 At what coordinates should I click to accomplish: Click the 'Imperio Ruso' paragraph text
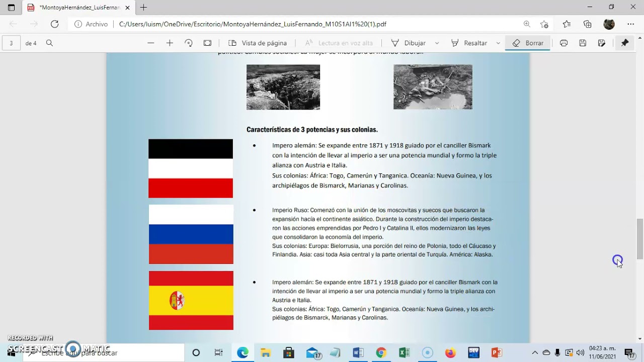[384, 232]
